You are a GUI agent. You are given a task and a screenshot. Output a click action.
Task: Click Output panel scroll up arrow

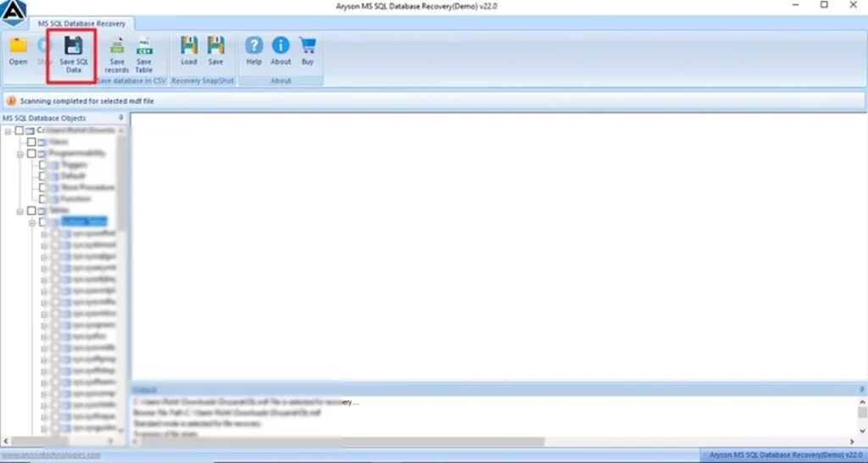[862, 402]
